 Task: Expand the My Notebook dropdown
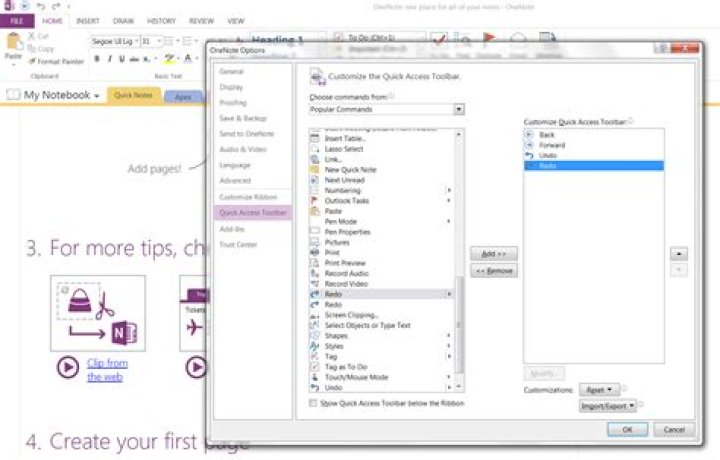coord(97,96)
